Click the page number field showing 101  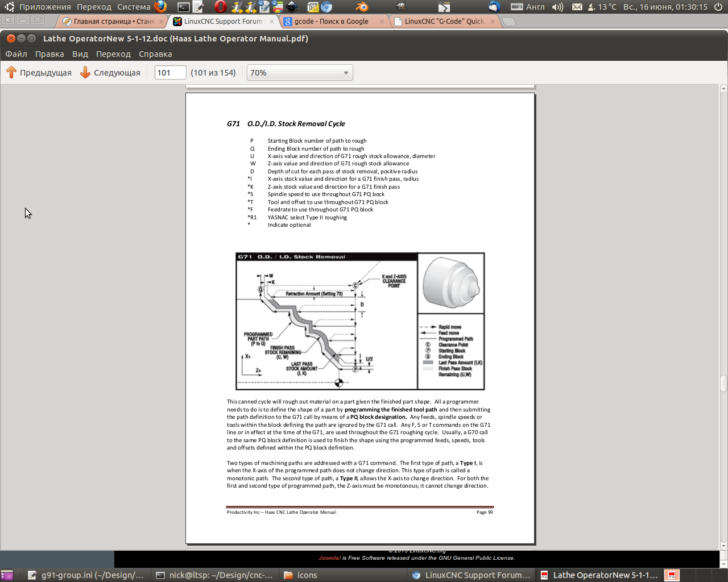tap(171, 73)
